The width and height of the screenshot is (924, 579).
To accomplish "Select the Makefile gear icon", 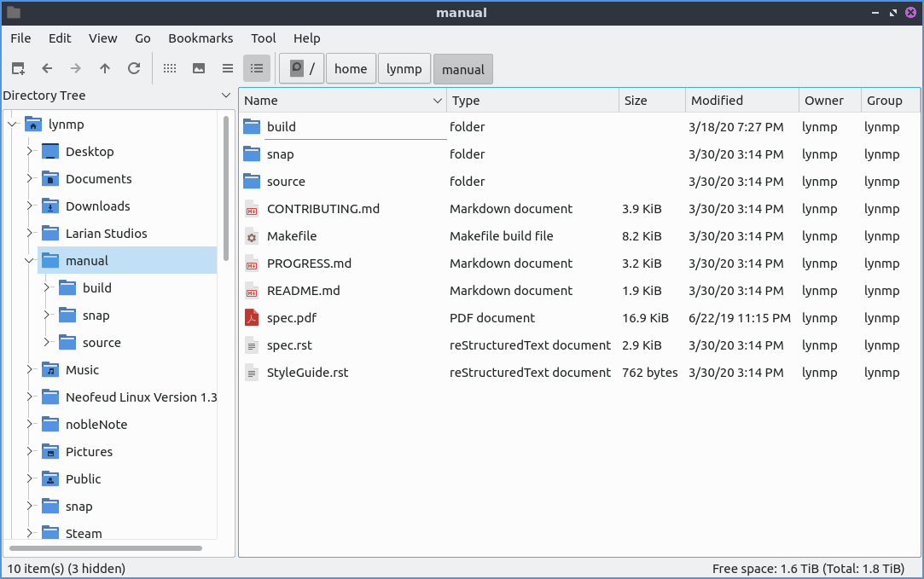I will pyautogui.click(x=252, y=236).
